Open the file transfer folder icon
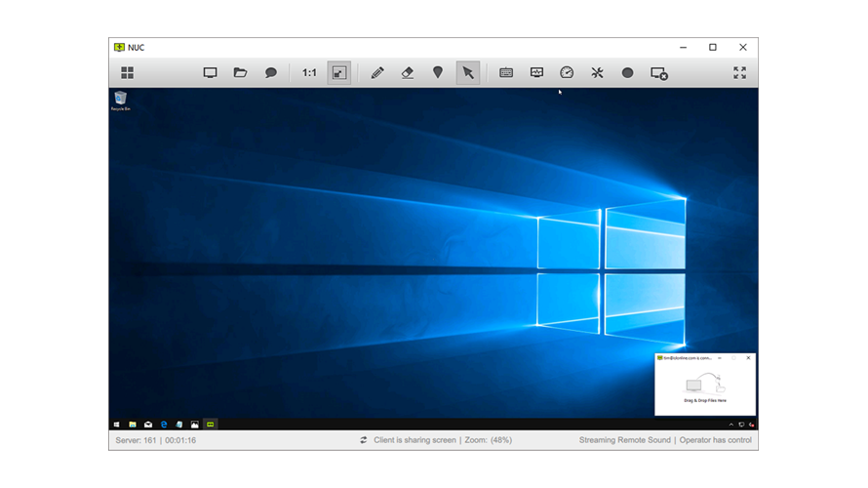 [x=240, y=73]
